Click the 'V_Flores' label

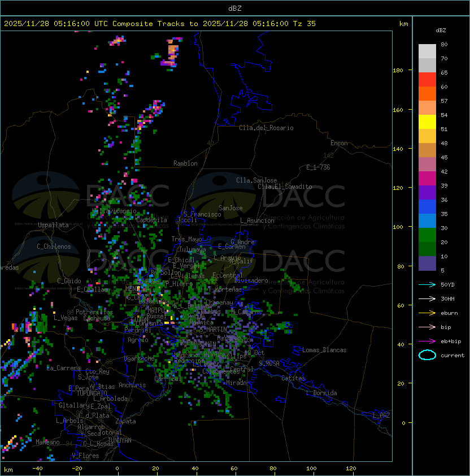85,456
